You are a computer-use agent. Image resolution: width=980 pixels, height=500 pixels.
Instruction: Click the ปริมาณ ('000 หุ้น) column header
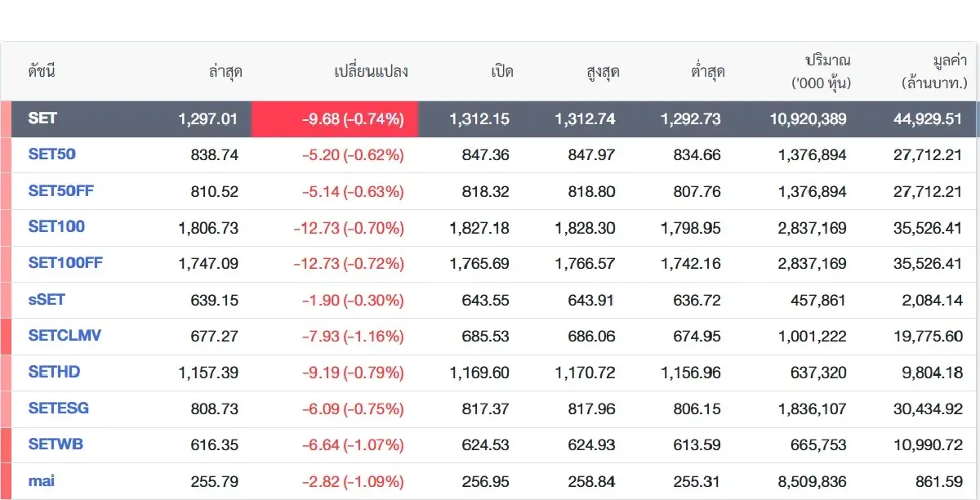pos(822,72)
